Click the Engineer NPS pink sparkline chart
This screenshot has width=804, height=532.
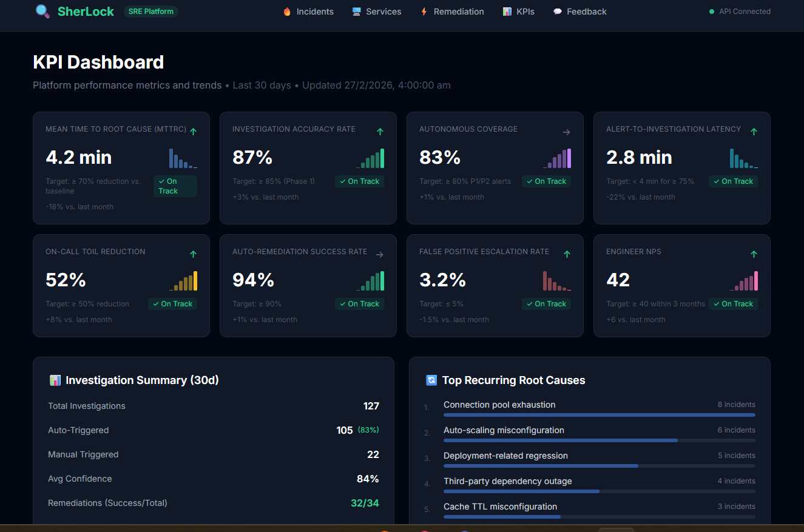click(744, 281)
